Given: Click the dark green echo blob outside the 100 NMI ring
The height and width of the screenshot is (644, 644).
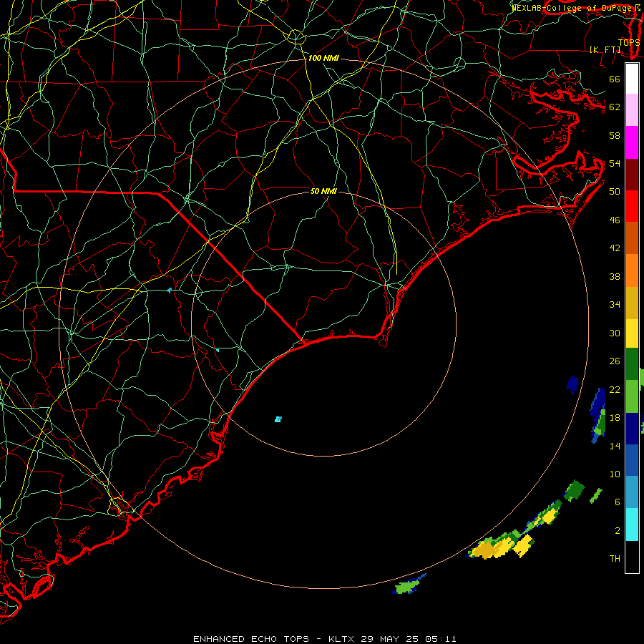Looking at the screenshot, I should (x=574, y=490).
